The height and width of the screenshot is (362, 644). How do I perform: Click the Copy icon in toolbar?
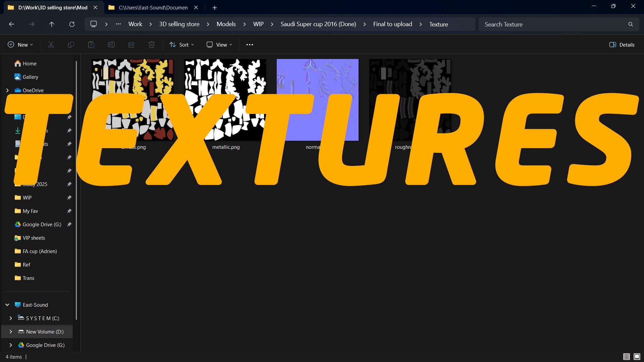[x=71, y=45]
